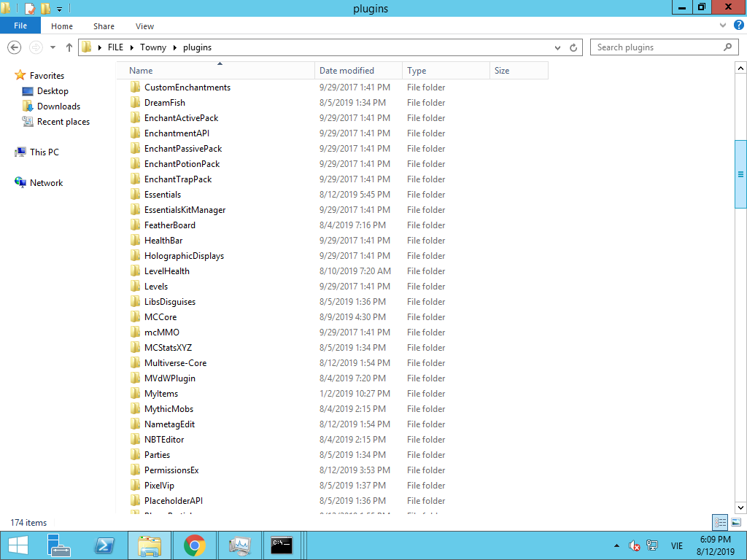
Task: Open the address bar history dropdown
Action: click(x=557, y=47)
